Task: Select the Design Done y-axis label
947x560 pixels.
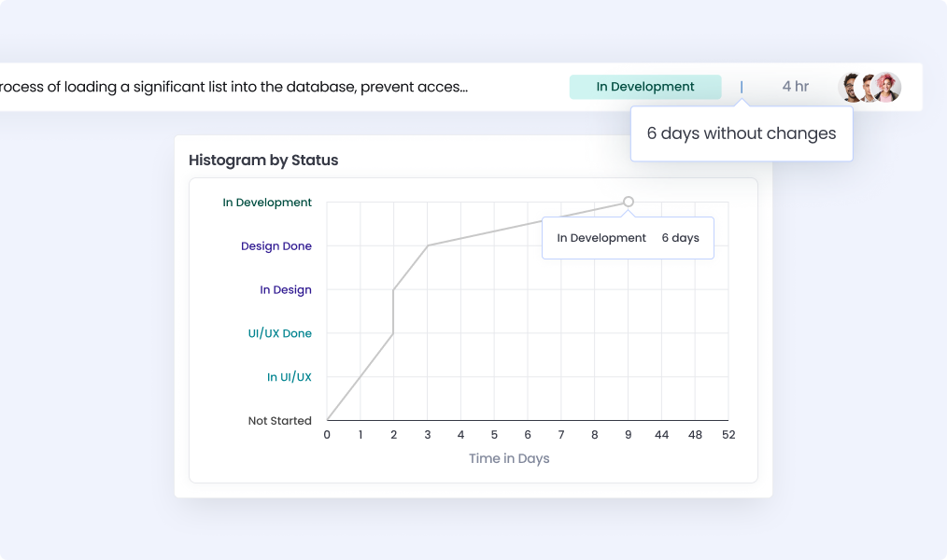Action: 276,246
